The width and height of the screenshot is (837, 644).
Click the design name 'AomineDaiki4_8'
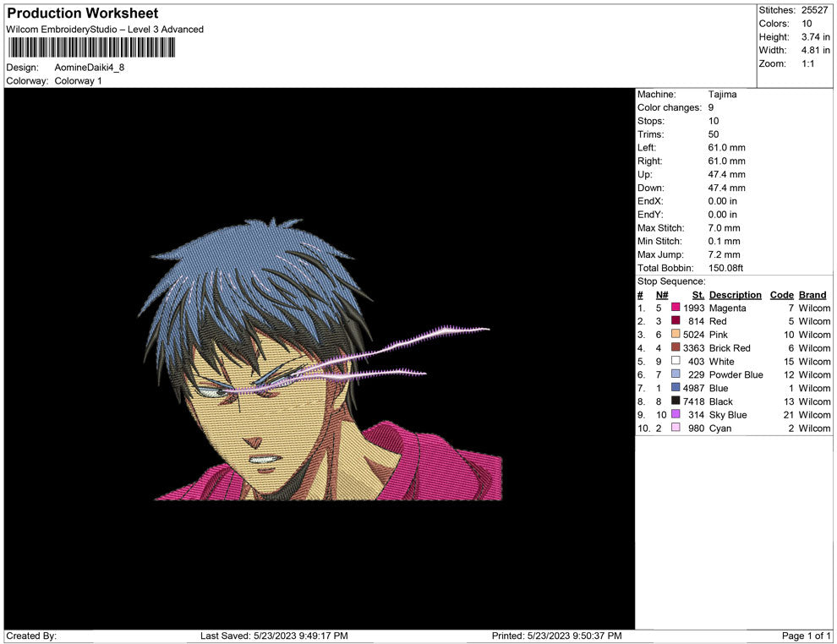tap(89, 68)
